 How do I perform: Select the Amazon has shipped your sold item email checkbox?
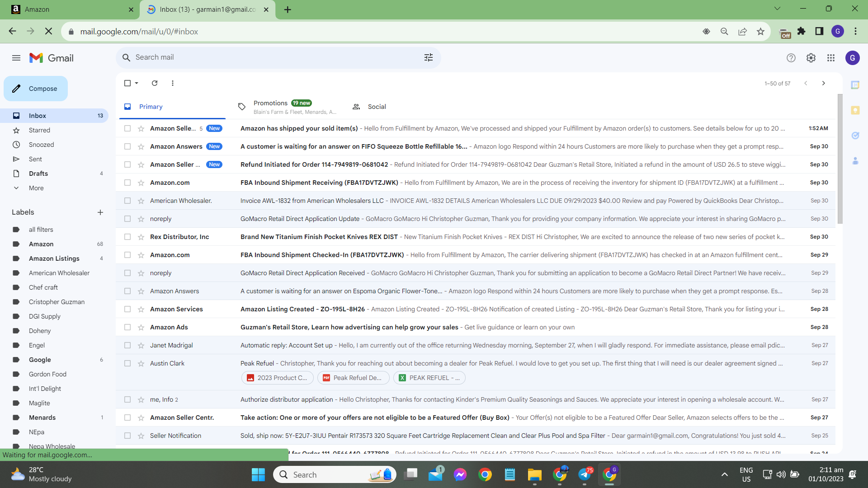(127, 128)
